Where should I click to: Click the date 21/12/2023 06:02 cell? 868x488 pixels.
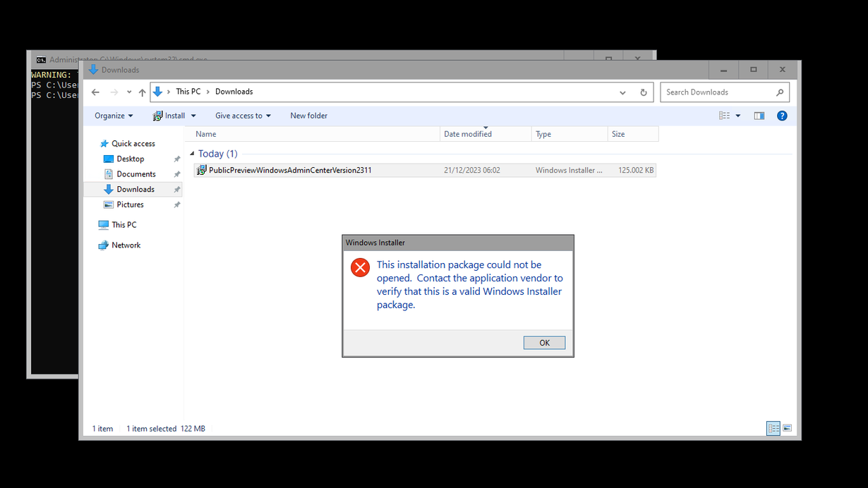(472, 170)
